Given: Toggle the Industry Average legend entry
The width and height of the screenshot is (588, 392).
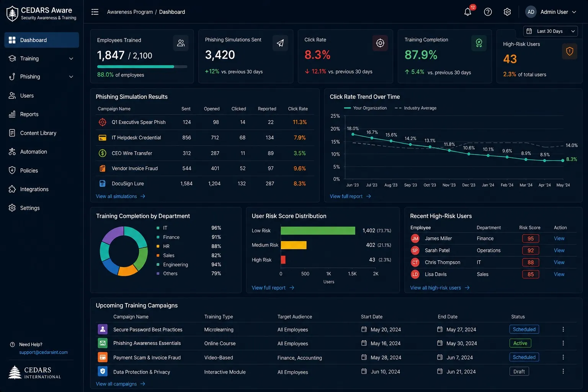Looking at the screenshot, I should click(416, 108).
